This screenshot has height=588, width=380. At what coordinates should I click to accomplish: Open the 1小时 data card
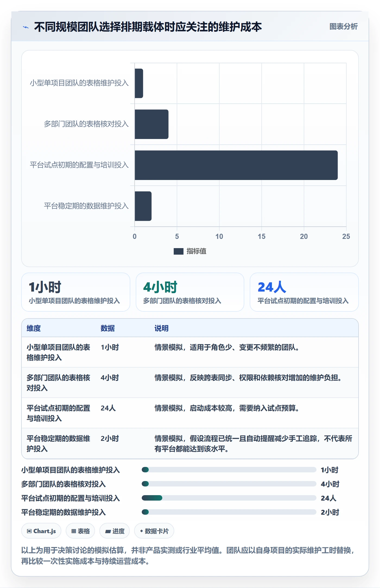click(x=76, y=292)
